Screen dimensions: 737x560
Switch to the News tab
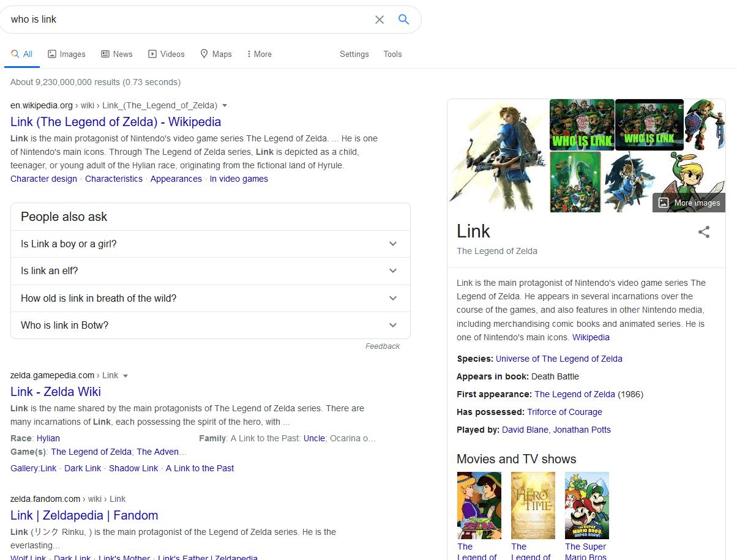(x=117, y=54)
